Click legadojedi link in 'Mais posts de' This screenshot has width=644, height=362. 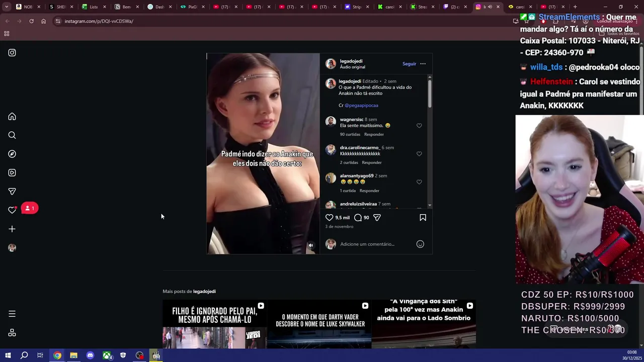204,291
